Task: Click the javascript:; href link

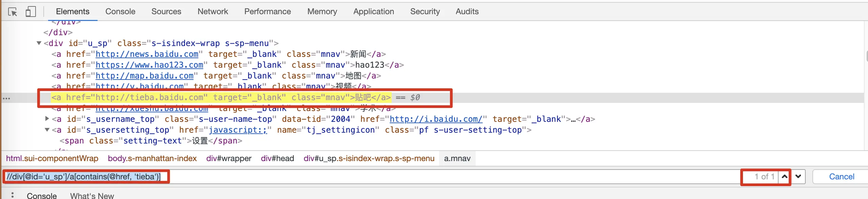Action: 238,130
